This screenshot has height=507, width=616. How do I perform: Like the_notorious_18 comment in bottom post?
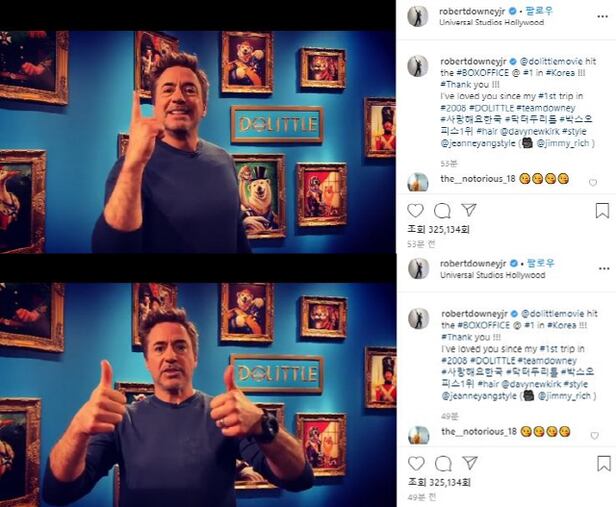click(x=594, y=435)
